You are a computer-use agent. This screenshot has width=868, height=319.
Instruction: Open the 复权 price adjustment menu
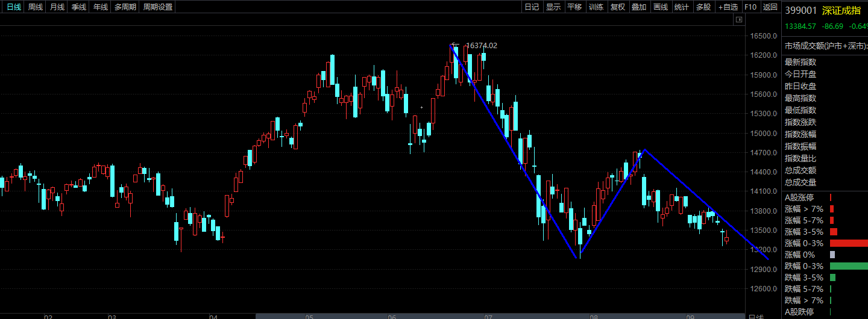pos(618,7)
